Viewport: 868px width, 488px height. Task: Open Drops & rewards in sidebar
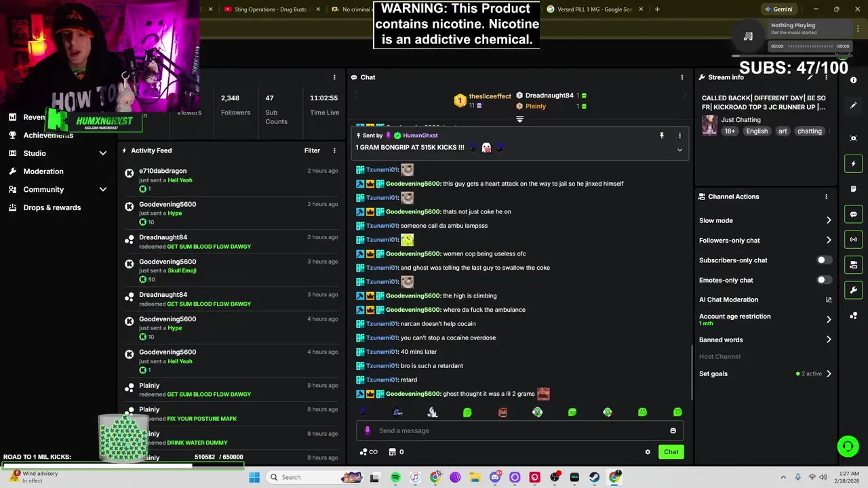coord(52,207)
